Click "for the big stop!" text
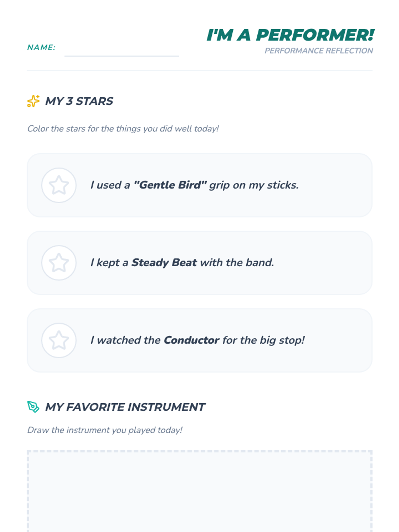 point(263,340)
